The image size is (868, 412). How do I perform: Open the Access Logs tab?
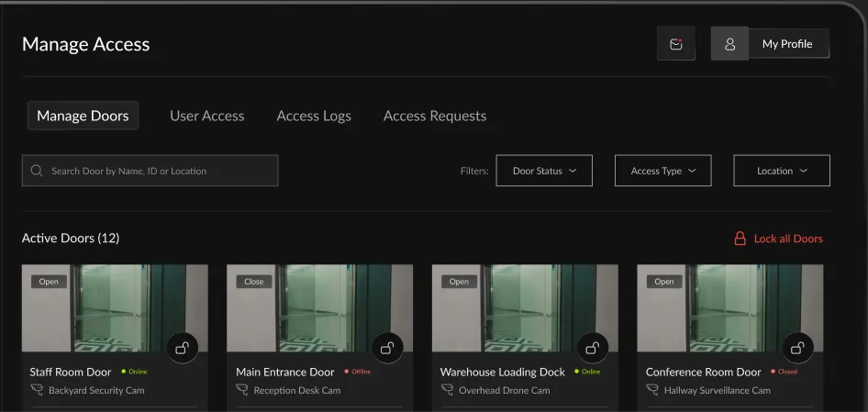click(314, 116)
